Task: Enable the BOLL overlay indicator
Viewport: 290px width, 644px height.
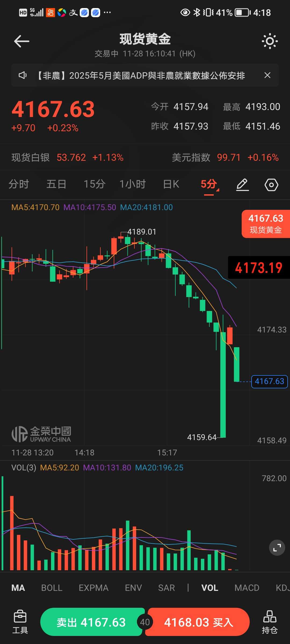Action: 52,588
